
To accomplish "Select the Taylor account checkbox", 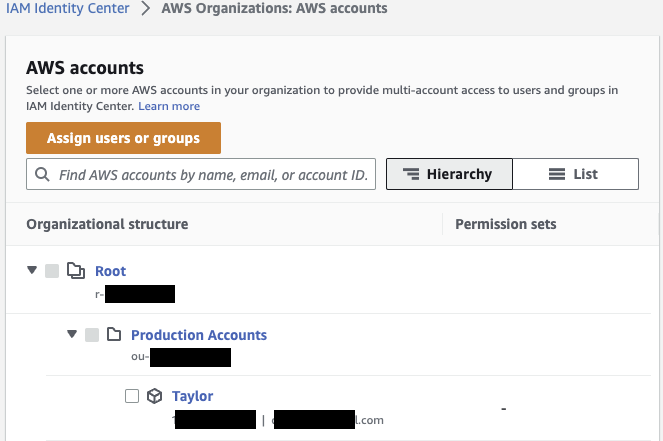I will point(132,396).
